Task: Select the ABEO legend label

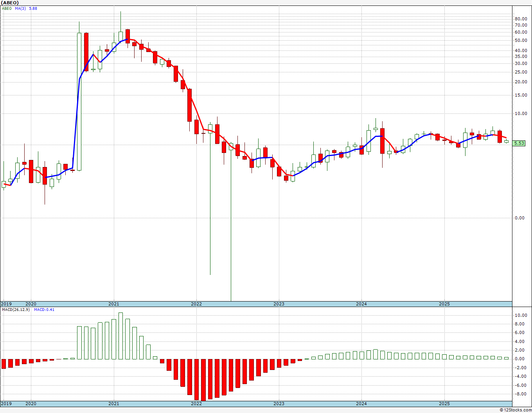Action: [x=7, y=9]
